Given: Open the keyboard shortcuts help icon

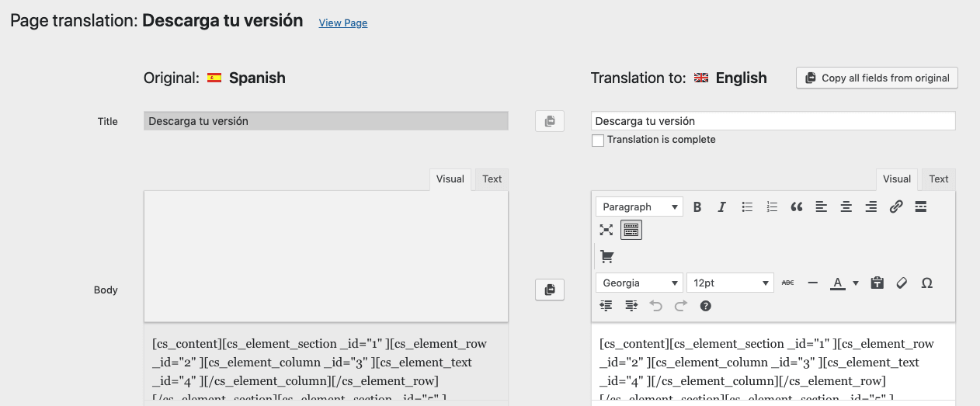Looking at the screenshot, I should pyautogui.click(x=705, y=306).
